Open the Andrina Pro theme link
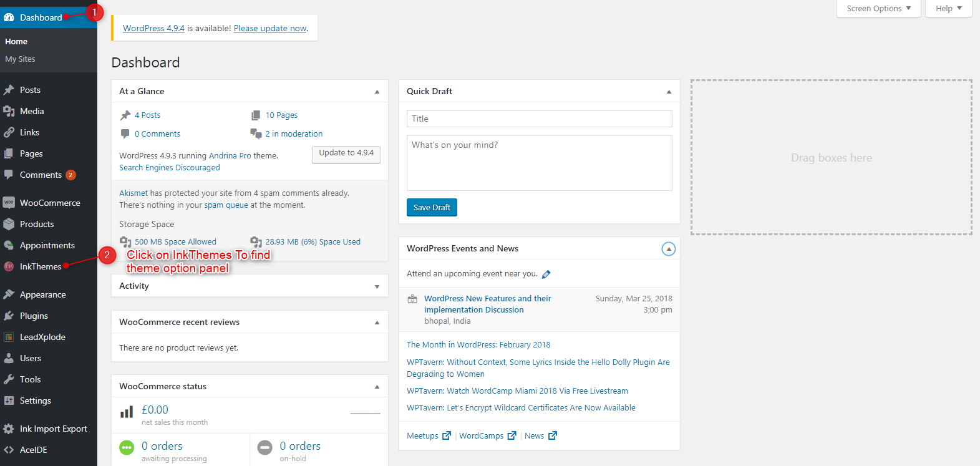 click(230, 156)
